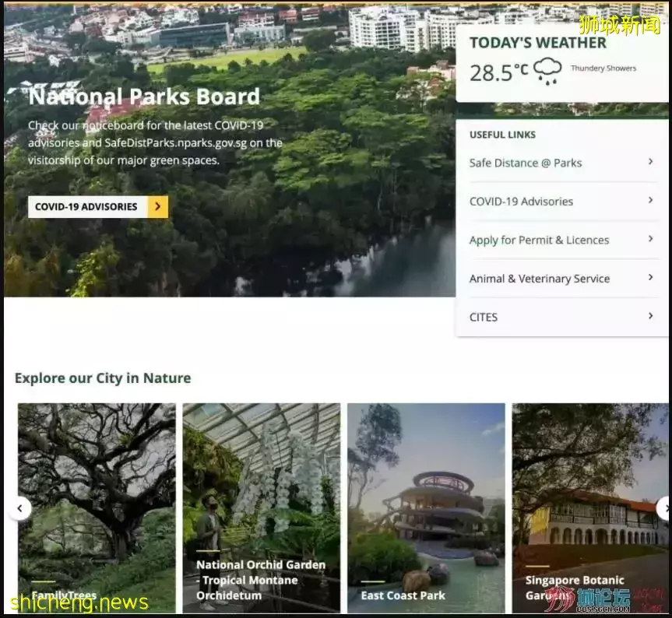The width and height of the screenshot is (672, 618).
Task: Open COVID-19 Advisories in Useful Links list
Action: pyautogui.click(x=521, y=202)
